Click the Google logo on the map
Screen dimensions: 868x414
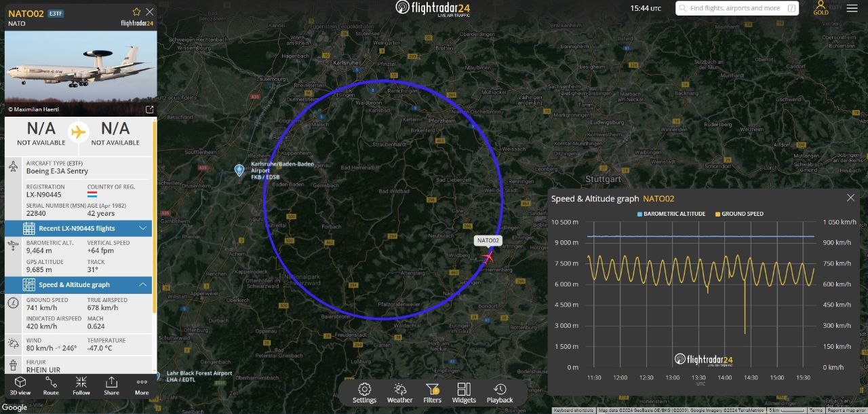14,408
